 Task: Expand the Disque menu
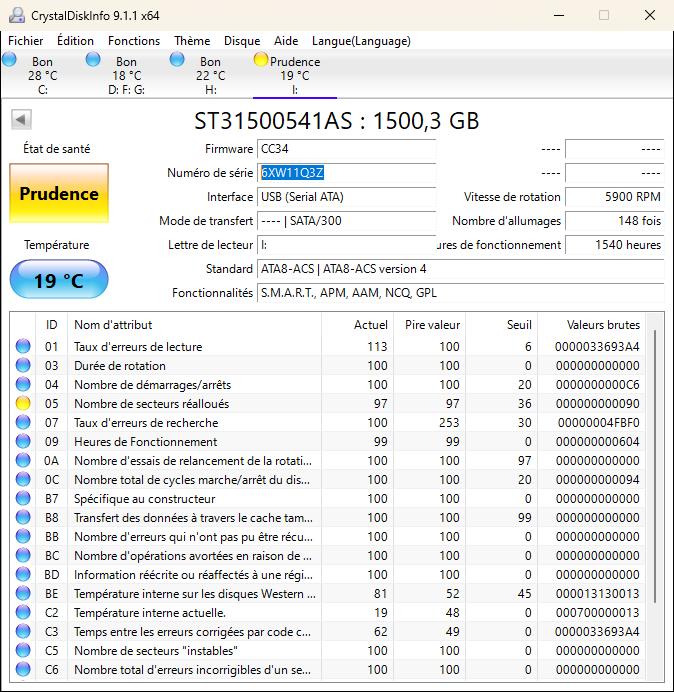(242, 41)
